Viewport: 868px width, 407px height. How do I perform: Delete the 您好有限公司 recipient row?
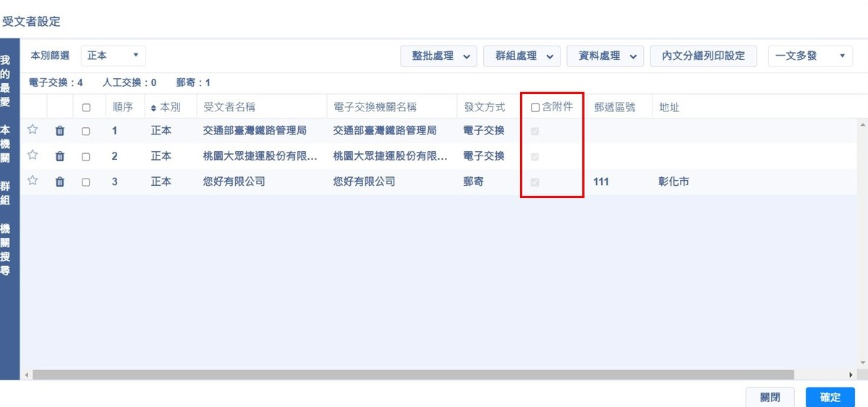[x=60, y=181]
